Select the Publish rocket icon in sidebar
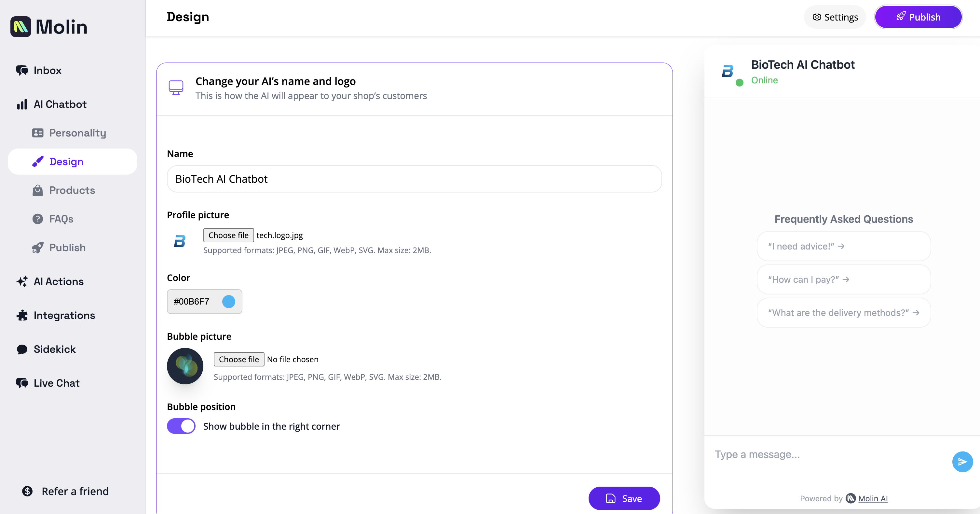The height and width of the screenshot is (514, 980). pyautogui.click(x=38, y=247)
